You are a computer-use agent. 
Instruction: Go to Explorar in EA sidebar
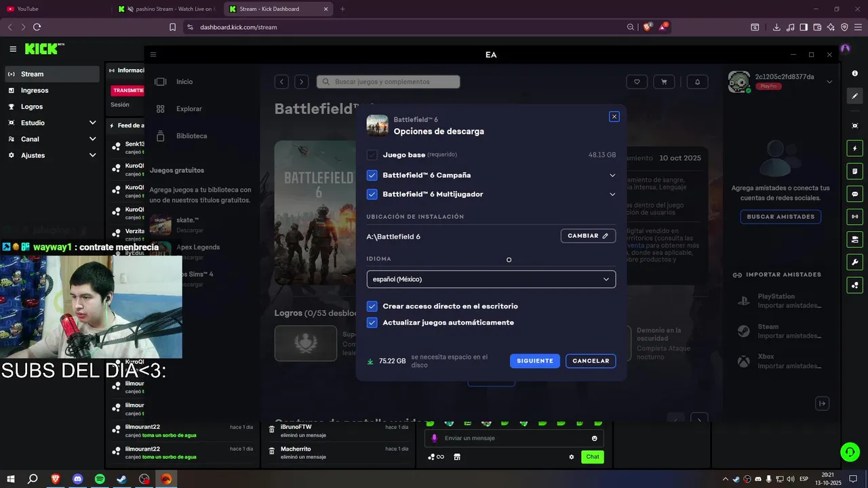178,108
